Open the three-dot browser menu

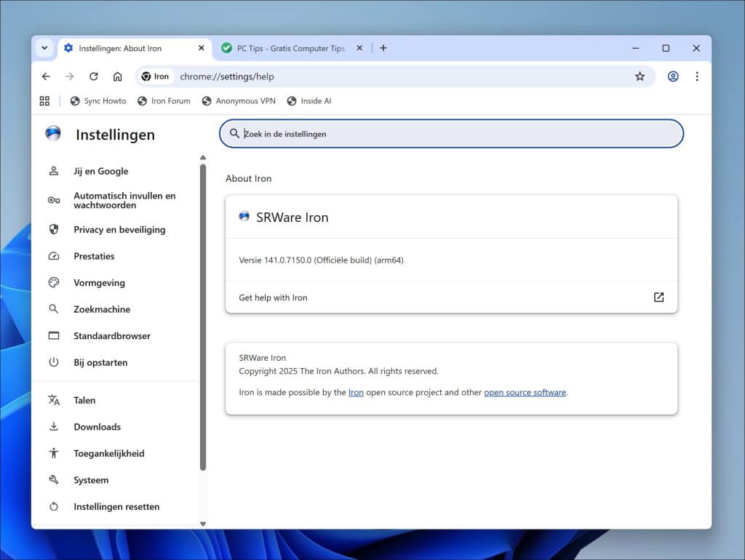pos(696,76)
